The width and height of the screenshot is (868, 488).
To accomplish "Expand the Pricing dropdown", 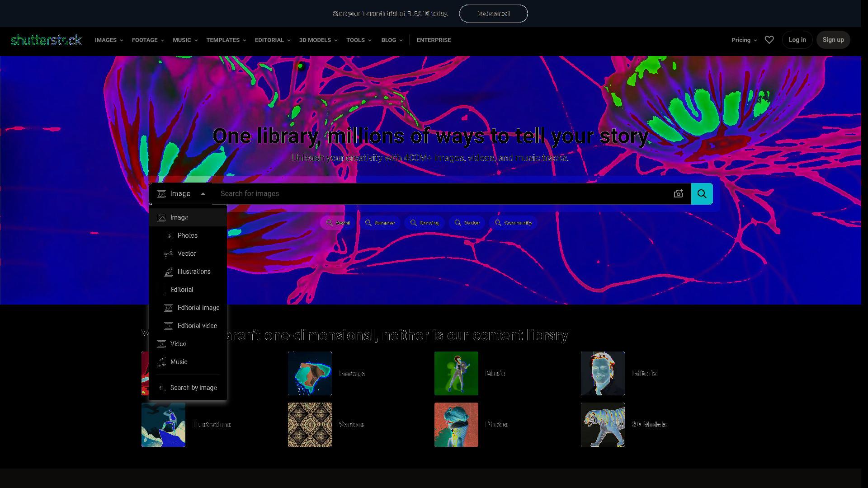I will tap(744, 40).
